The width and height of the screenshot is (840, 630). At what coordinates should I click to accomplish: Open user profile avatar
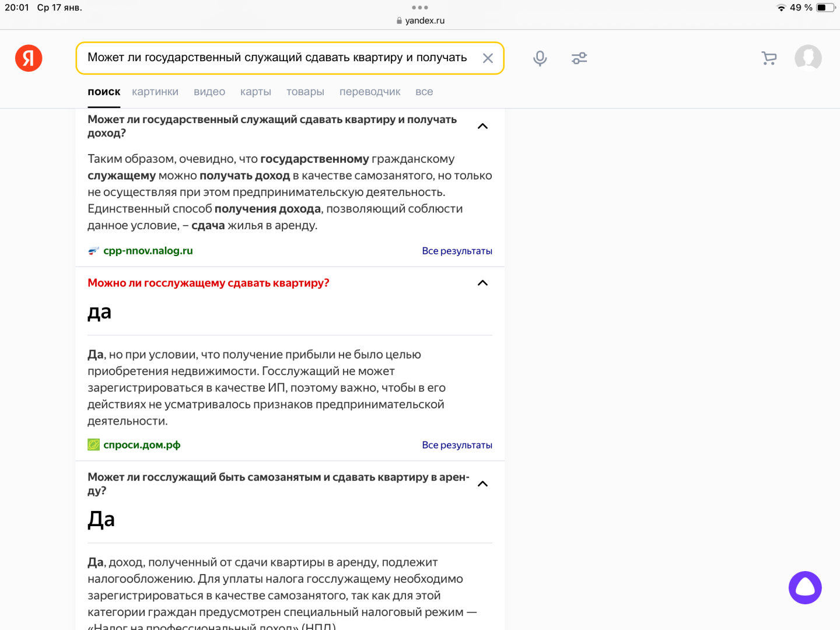point(808,58)
